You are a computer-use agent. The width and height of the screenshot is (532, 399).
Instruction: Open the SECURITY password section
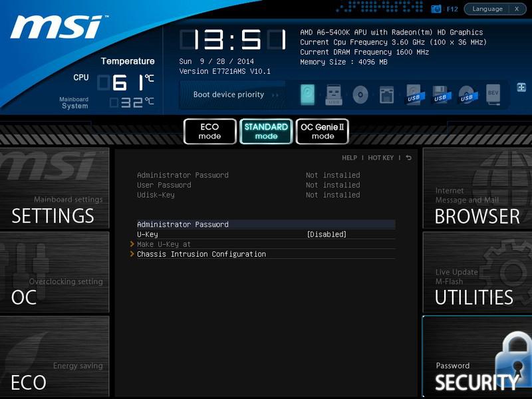pyautogui.click(x=477, y=356)
